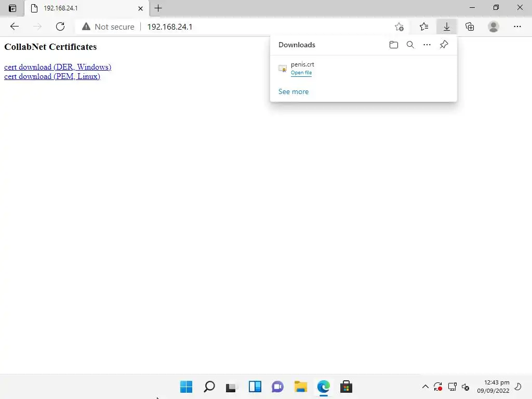The width and height of the screenshot is (532, 399).
Task: Open downloads folder icon in Downloads panel
Action: pos(394,45)
